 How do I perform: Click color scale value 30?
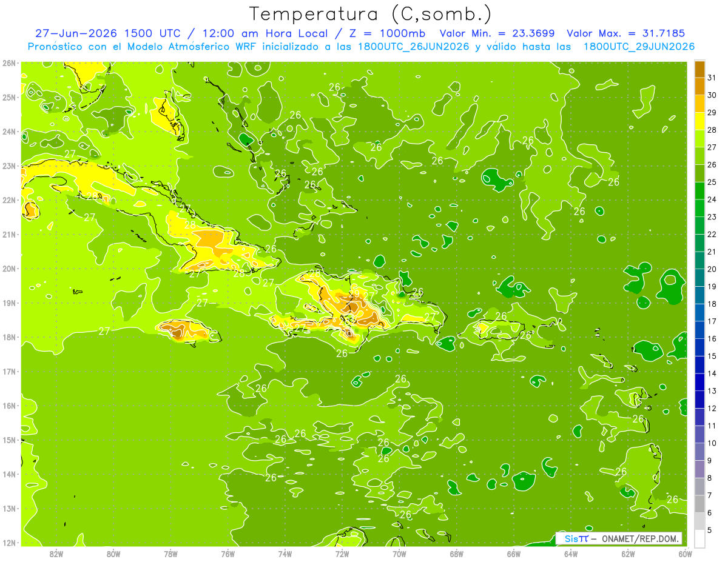(x=712, y=95)
